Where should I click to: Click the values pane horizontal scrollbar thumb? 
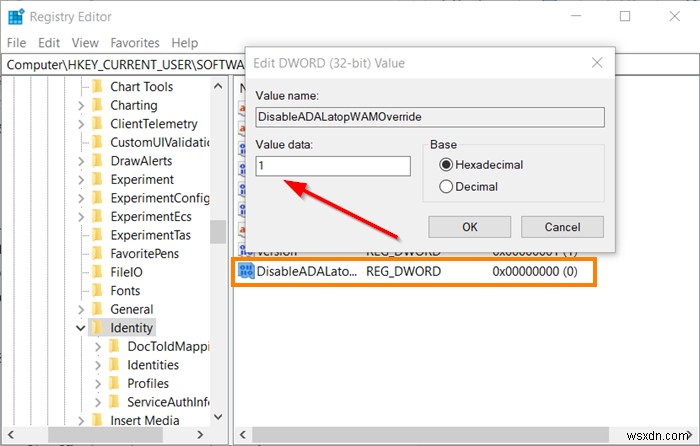coord(430,434)
